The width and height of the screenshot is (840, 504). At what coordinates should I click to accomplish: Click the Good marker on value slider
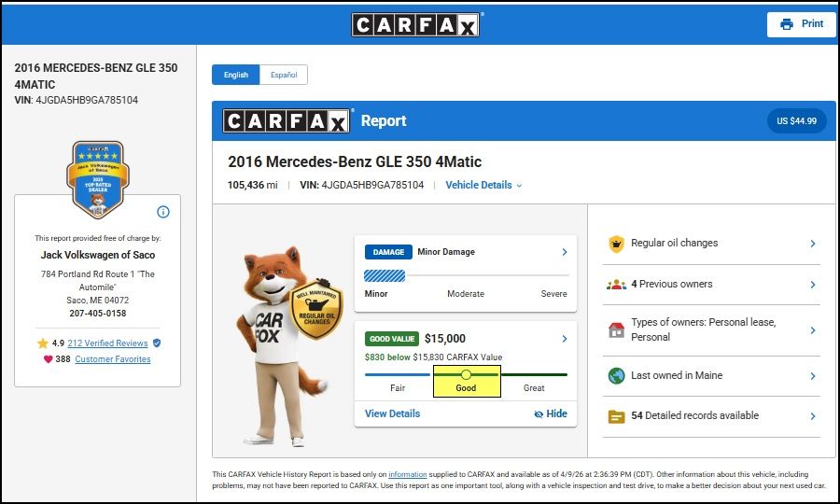click(467, 374)
